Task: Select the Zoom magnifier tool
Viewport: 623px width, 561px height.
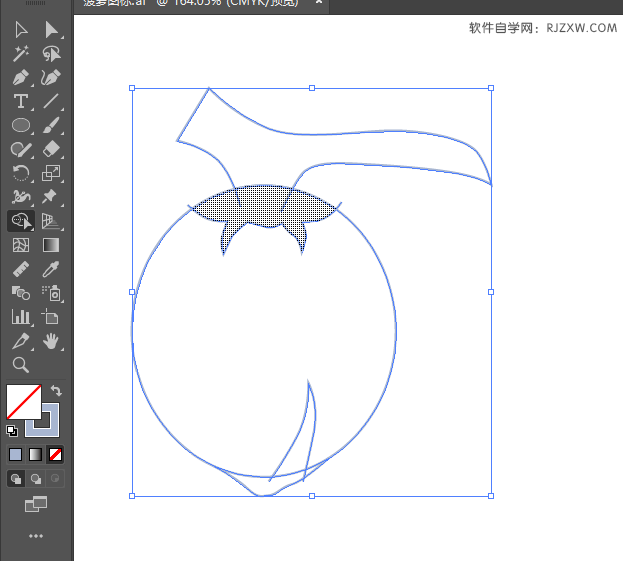Action: 20,365
